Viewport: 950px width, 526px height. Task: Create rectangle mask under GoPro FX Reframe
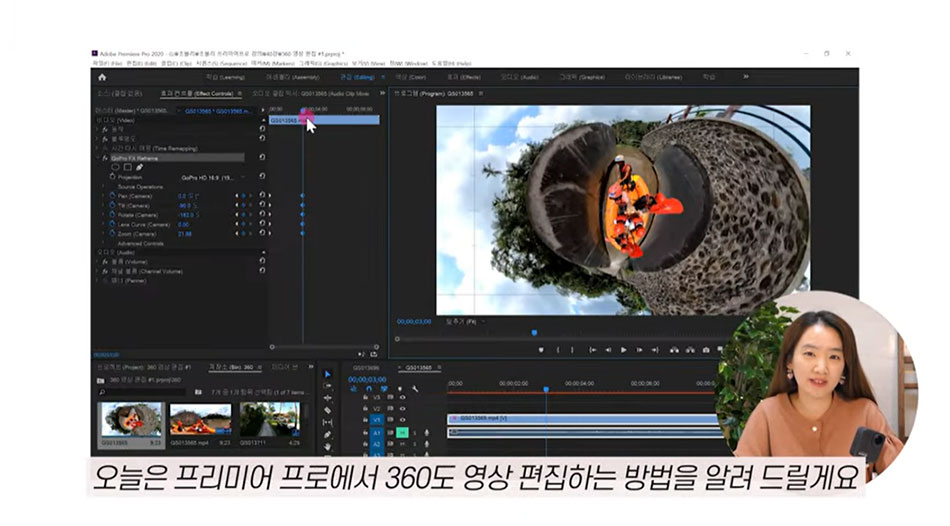127,167
